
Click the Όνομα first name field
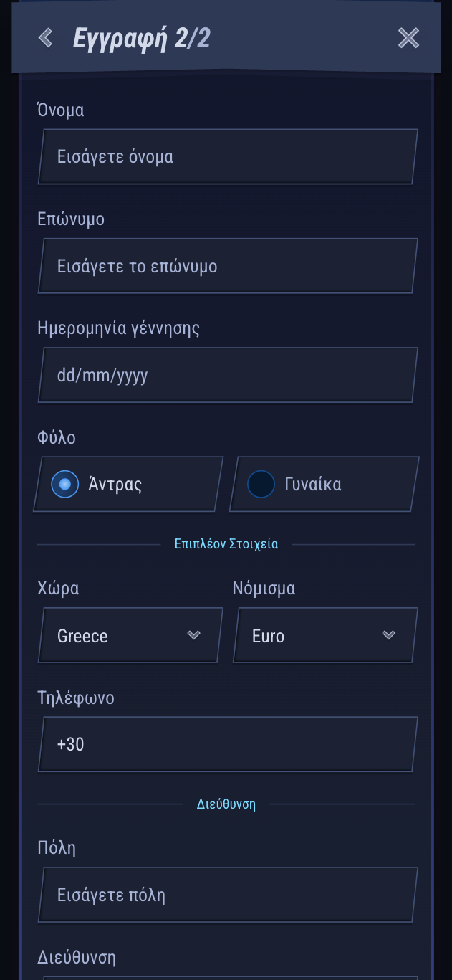[x=228, y=157]
